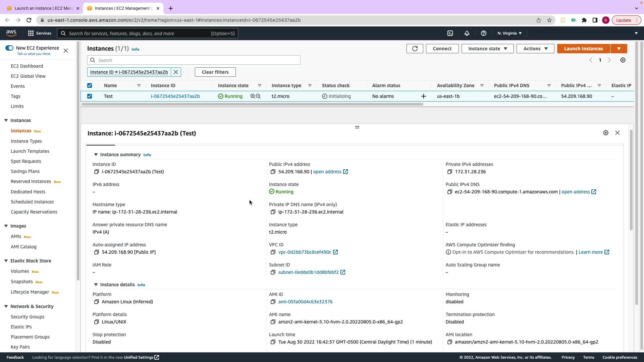Click the refresh instances button
This screenshot has width=644, height=362.
click(415, 49)
